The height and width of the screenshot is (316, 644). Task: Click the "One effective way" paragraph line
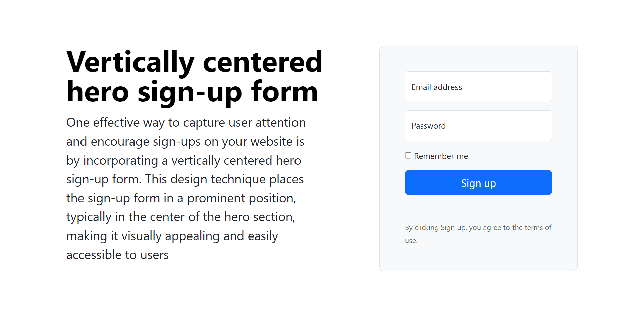coord(186,123)
